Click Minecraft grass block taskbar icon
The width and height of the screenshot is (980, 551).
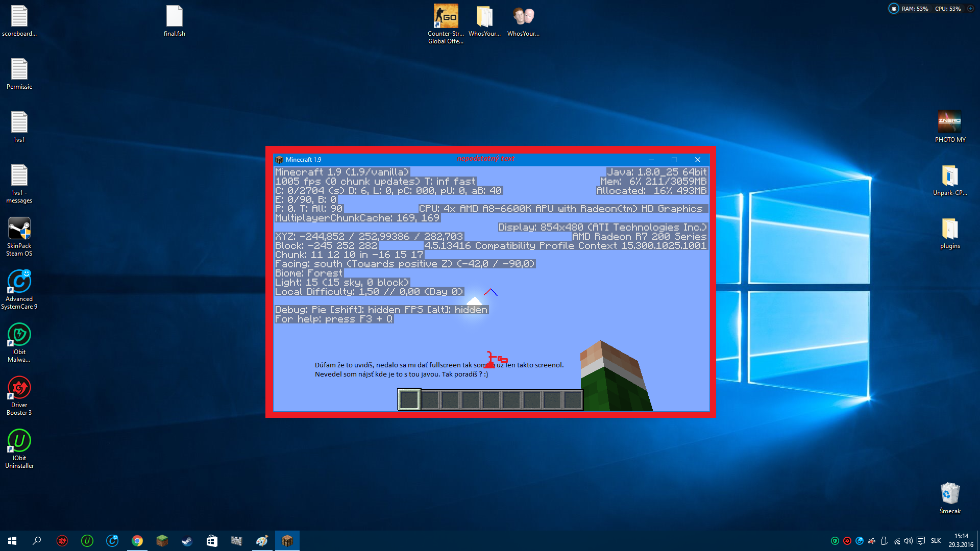tap(162, 541)
